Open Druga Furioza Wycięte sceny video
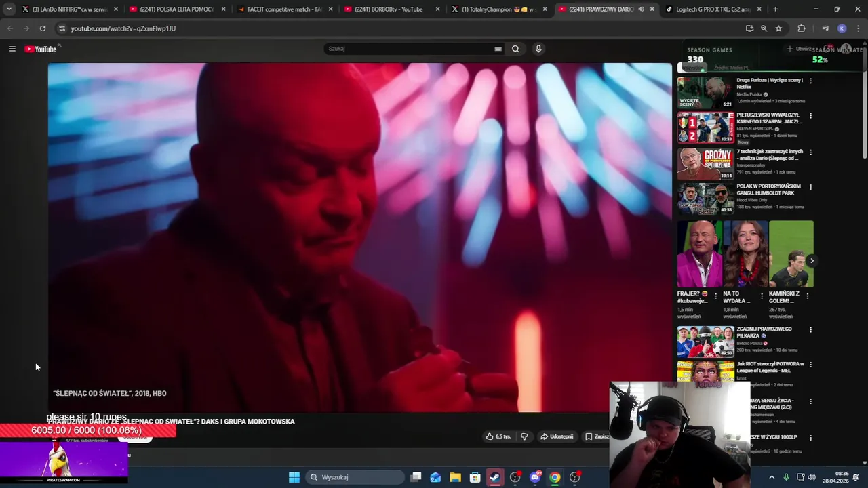 coord(770,83)
